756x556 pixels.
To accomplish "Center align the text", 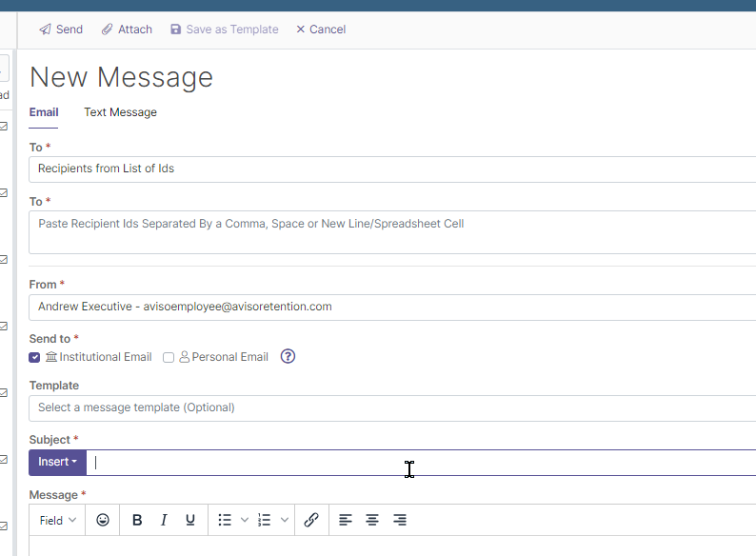I will click(x=372, y=520).
